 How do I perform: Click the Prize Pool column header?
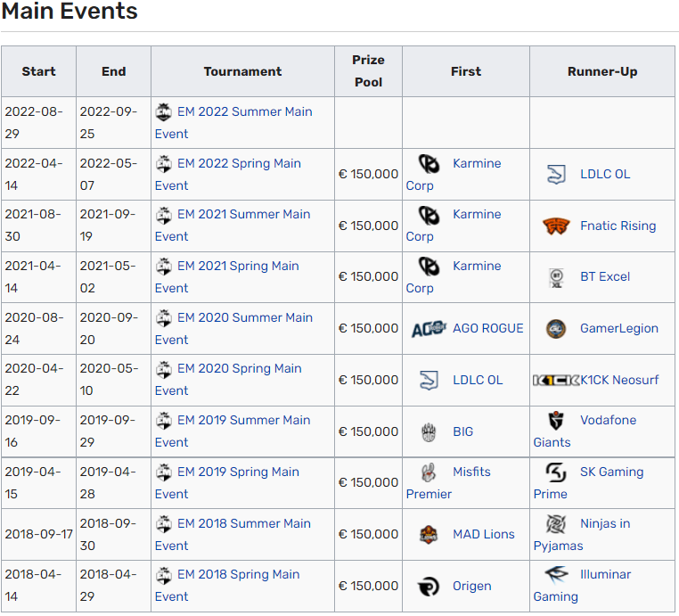coord(368,71)
